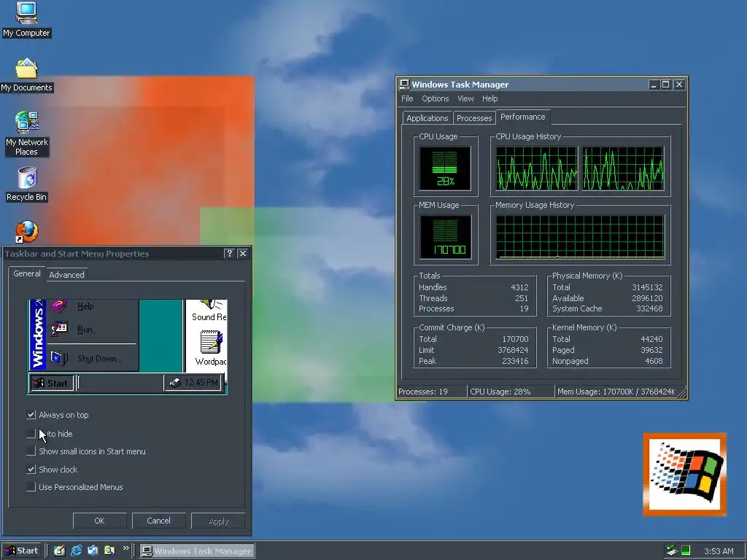Click the Kernel Memory Paged value 39632
This screenshot has height=560, width=747.
point(651,350)
